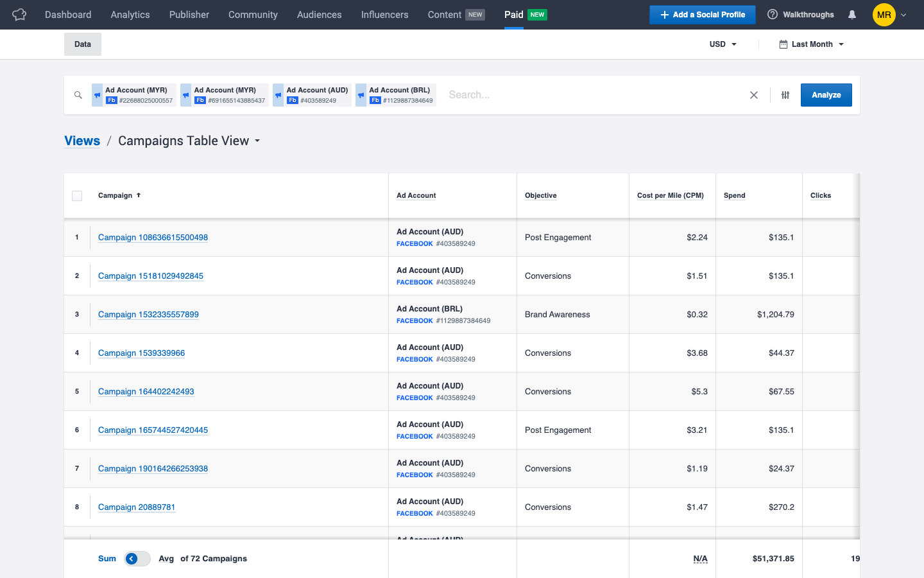The image size is (924, 578).
Task: Click the Add a Social Profile button
Action: 702,14
